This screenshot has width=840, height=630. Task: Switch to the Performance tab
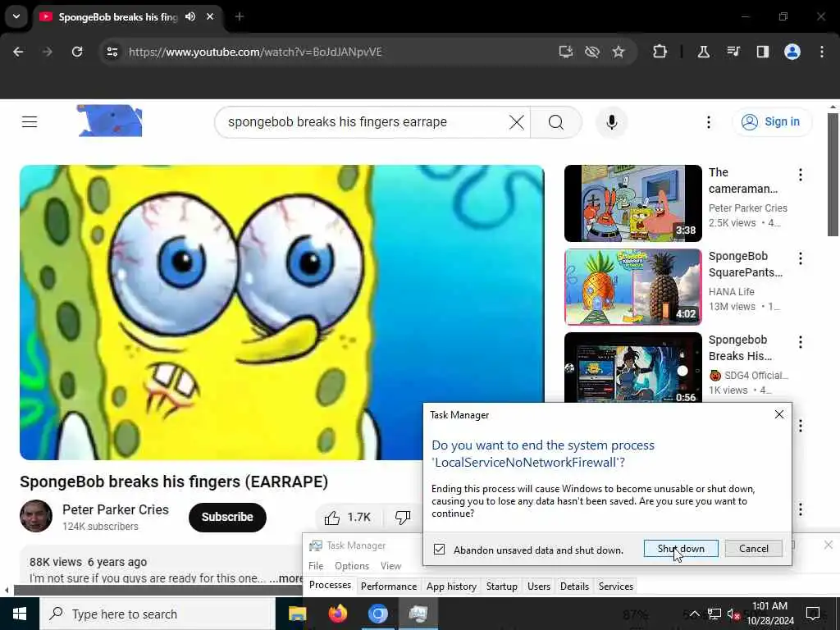389,586
